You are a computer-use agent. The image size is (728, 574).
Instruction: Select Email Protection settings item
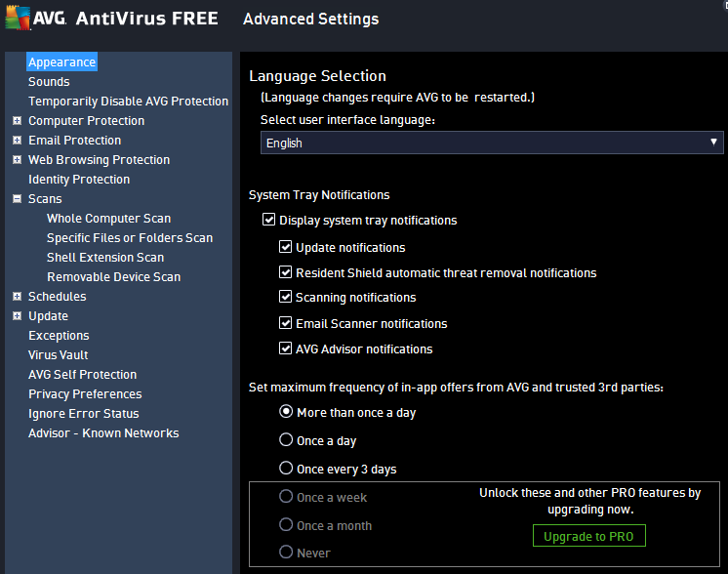75,141
